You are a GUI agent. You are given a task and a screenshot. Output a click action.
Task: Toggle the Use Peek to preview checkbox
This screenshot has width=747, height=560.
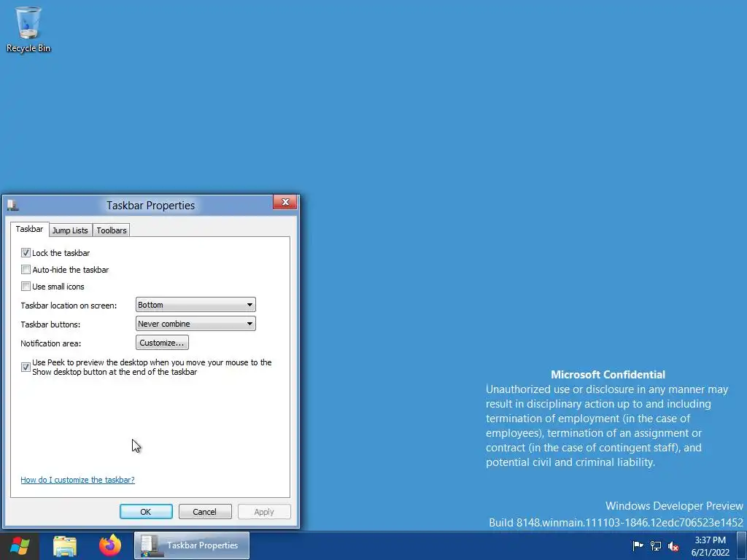[26, 367]
